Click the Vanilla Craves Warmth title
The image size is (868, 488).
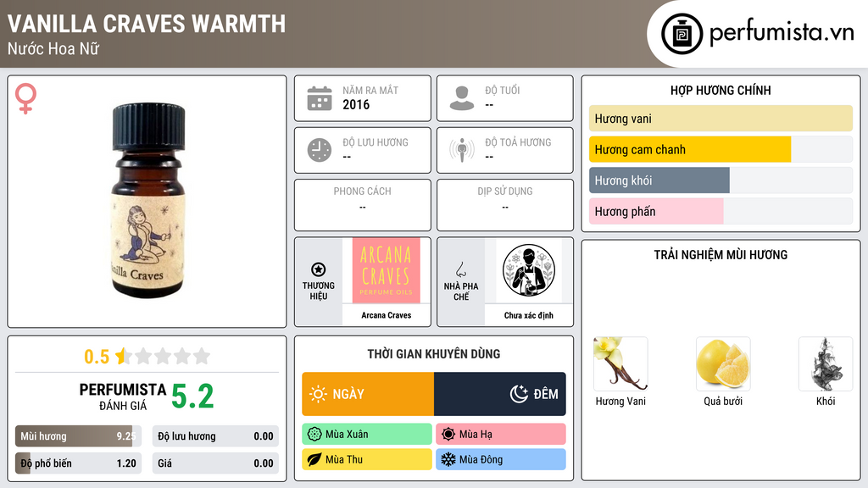[147, 24]
